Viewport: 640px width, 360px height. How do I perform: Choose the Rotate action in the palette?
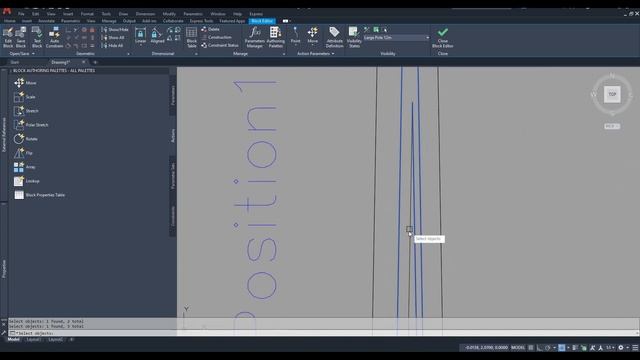pos(26,139)
